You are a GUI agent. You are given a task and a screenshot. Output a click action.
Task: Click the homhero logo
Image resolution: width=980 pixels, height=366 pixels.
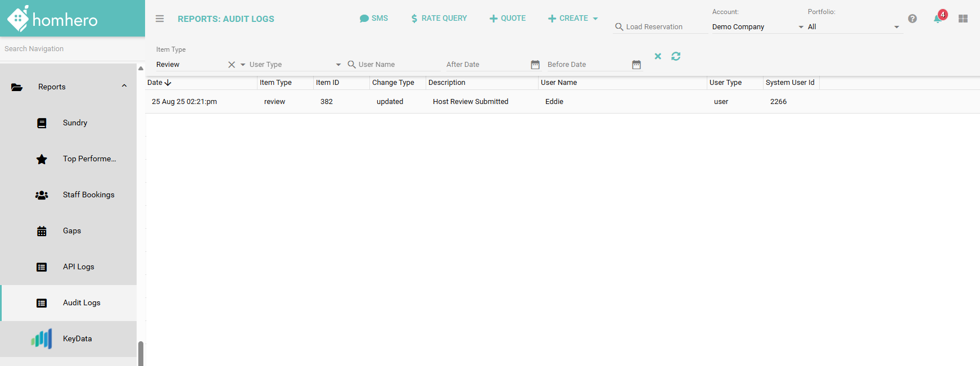53,19
